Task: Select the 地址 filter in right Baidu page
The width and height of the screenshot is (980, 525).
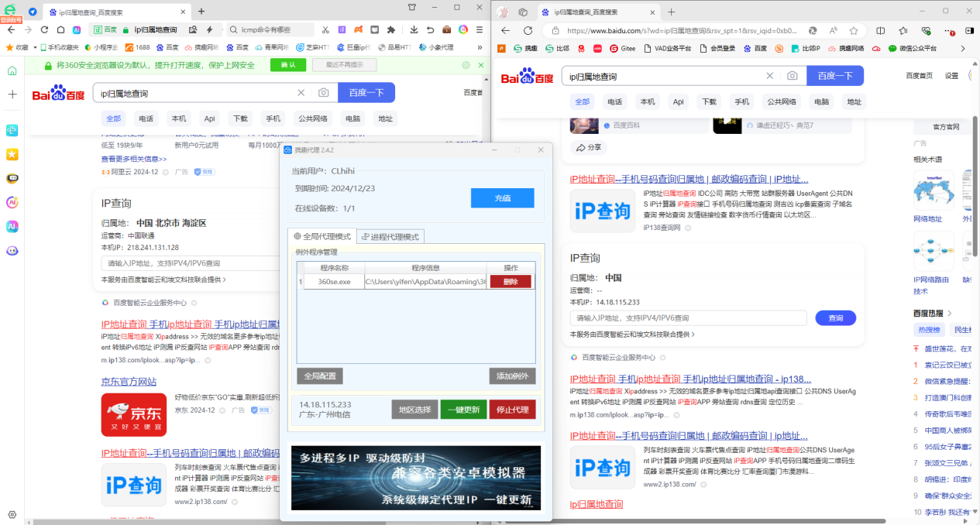Action: [x=854, y=101]
